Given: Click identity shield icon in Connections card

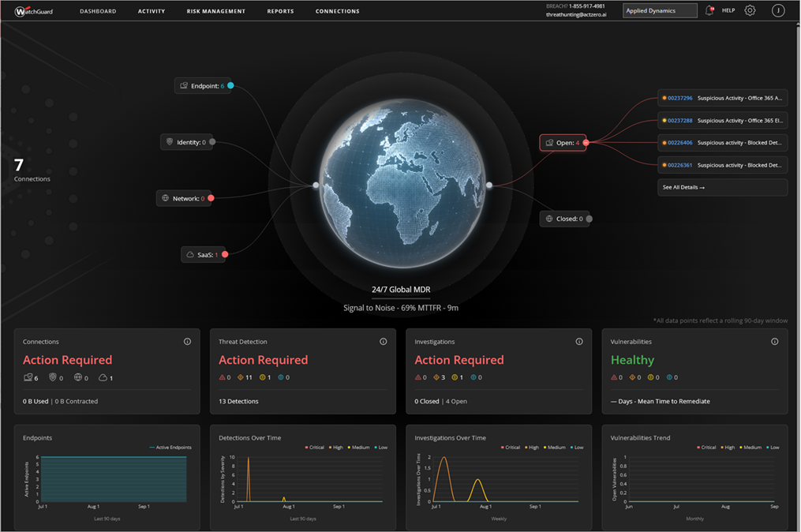Looking at the screenshot, I should (x=53, y=377).
